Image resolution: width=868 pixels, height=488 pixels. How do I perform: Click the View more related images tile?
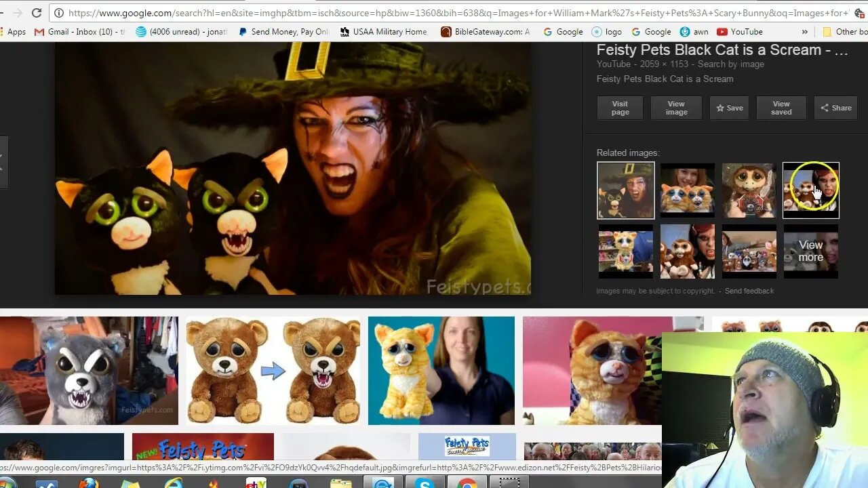811,251
